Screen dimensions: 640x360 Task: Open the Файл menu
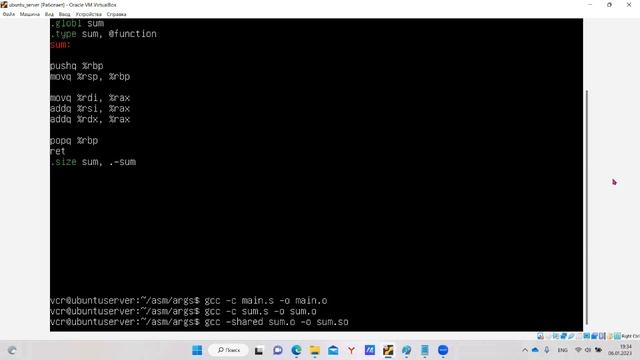tap(9, 14)
